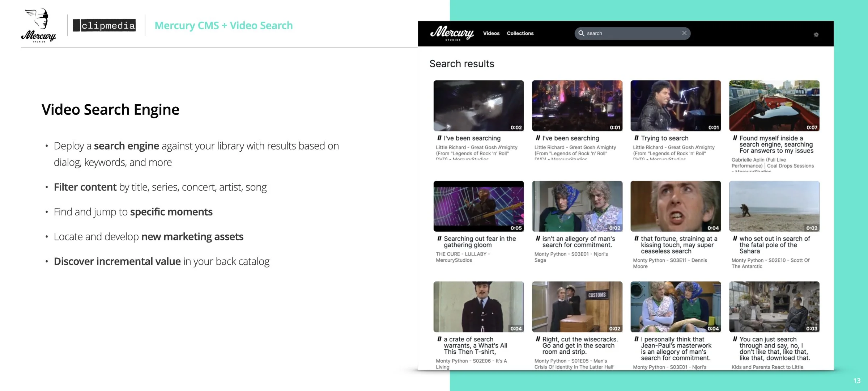Click the clipmedia logo on the slide

[x=104, y=25]
